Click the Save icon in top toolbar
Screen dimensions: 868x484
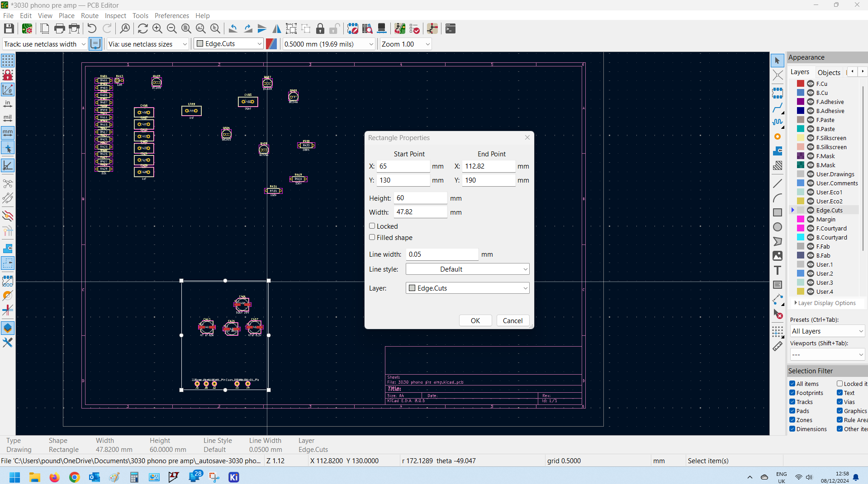9,29
